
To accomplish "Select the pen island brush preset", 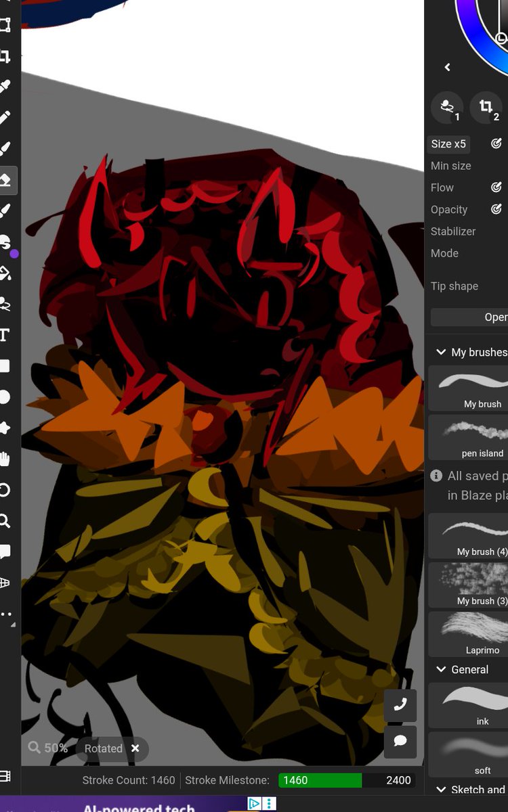I will coord(468,438).
